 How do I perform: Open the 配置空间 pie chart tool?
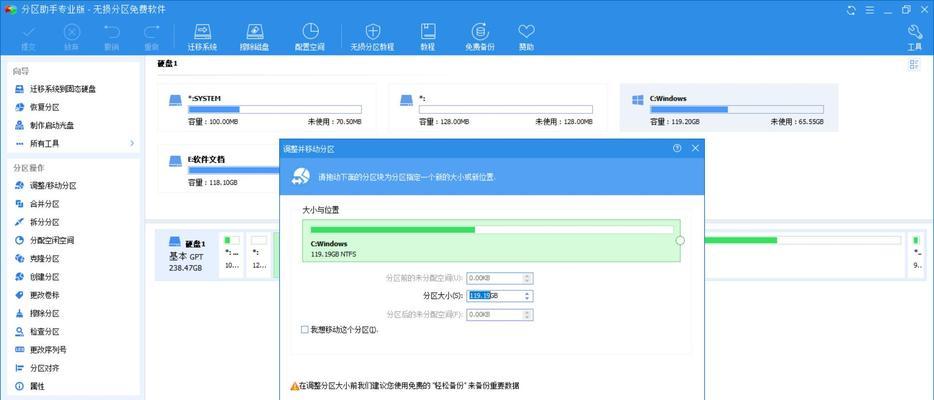coord(310,37)
